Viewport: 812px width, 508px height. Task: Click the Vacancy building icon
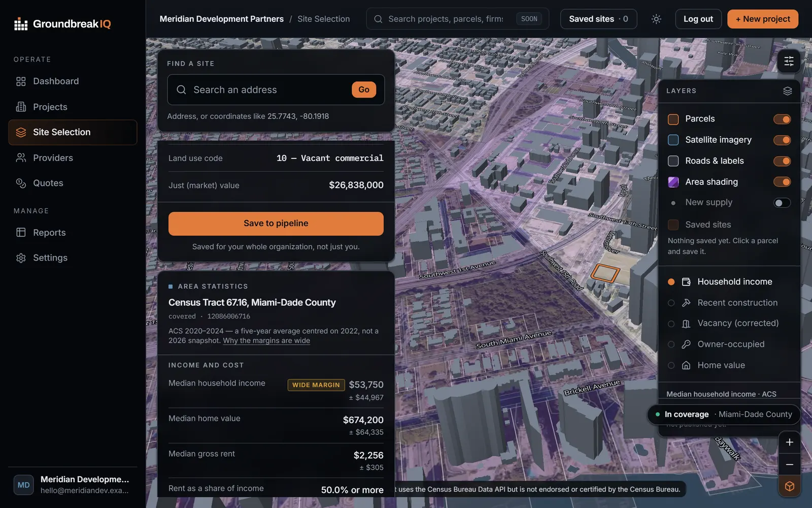point(686,324)
